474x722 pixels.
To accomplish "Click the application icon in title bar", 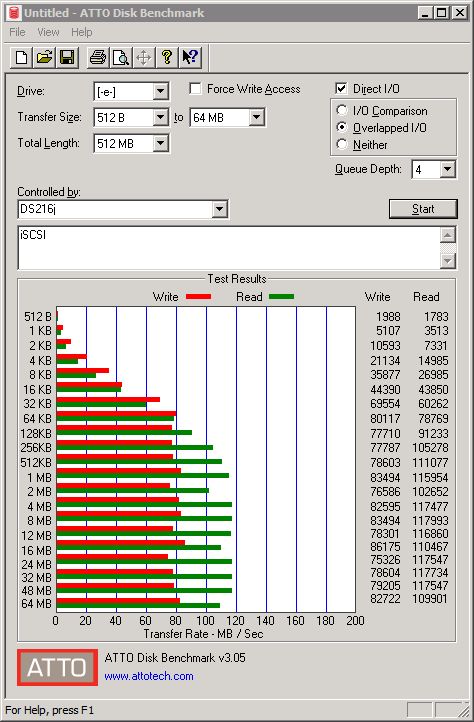I will (15, 12).
